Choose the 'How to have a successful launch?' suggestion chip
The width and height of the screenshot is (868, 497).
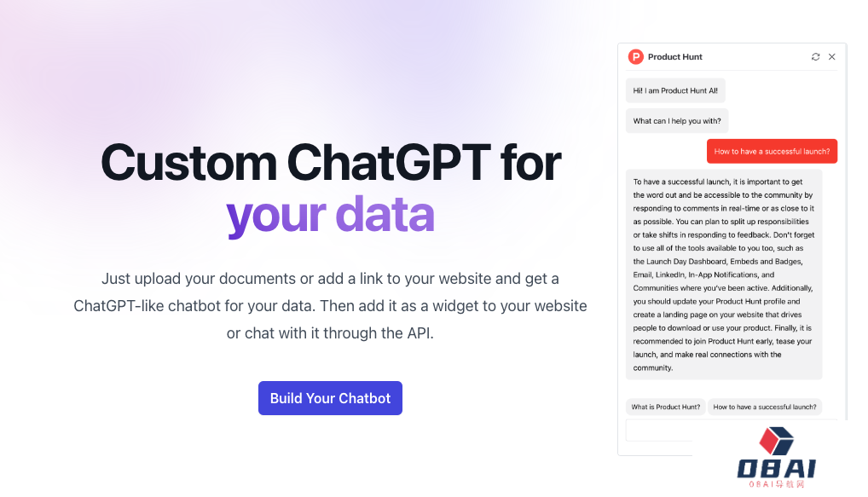click(x=765, y=407)
